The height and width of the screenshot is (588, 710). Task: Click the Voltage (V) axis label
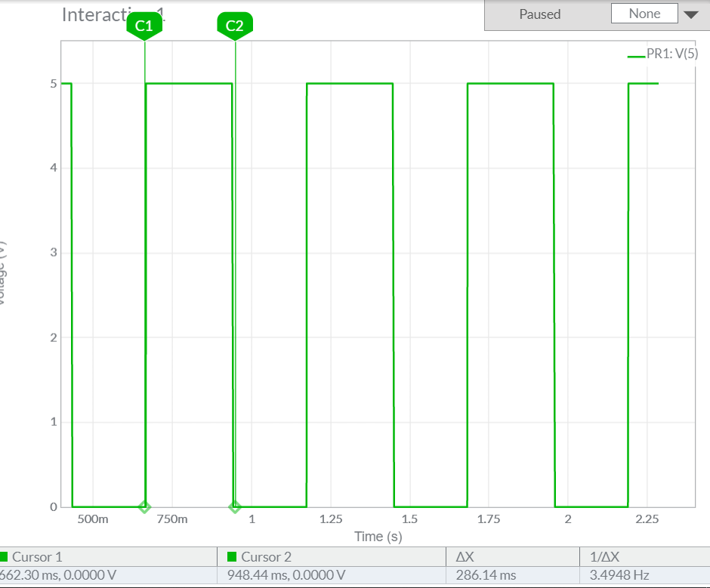pyautogui.click(x=2, y=272)
